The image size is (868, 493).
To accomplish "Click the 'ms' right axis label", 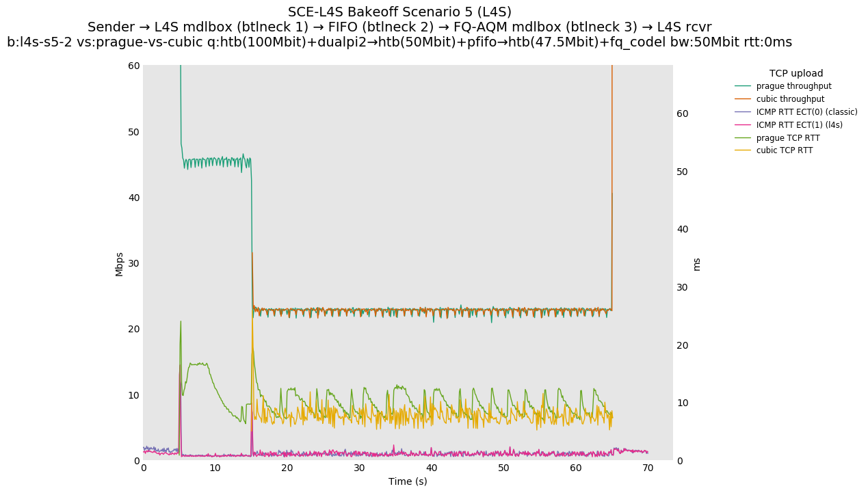I will (x=696, y=264).
